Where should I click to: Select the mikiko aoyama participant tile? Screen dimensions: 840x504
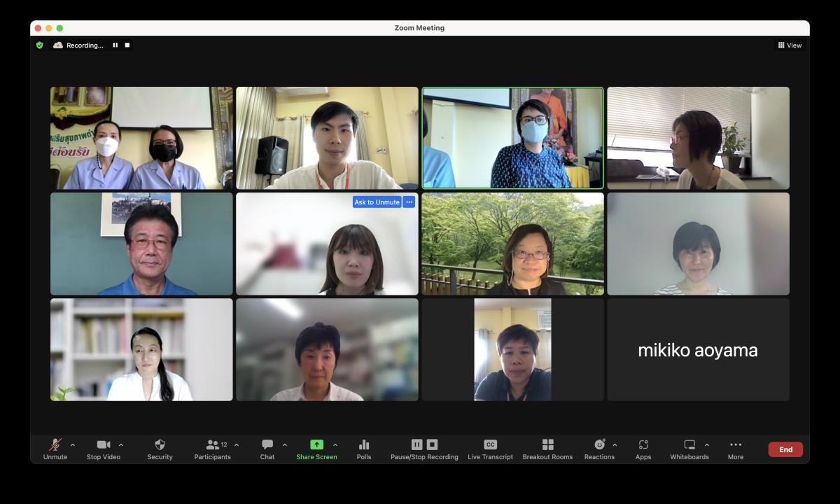click(x=698, y=350)
